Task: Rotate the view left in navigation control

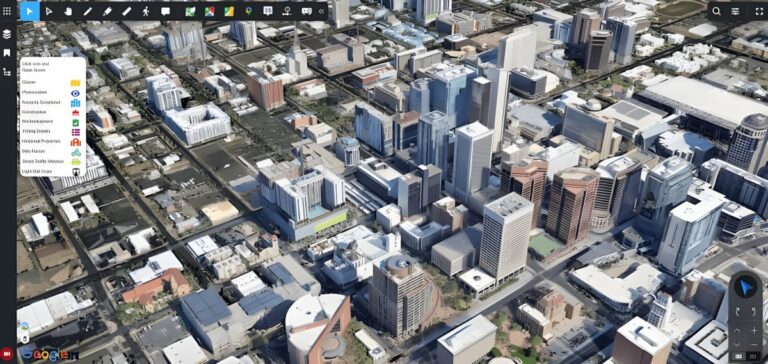Action: point(737,312)
